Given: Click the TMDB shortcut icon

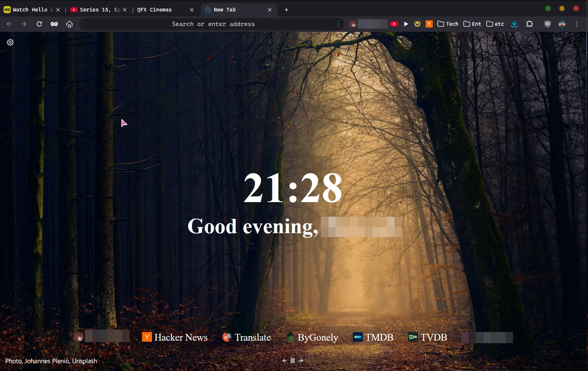Looking at the screenshot, I should [x=358, y=337].
